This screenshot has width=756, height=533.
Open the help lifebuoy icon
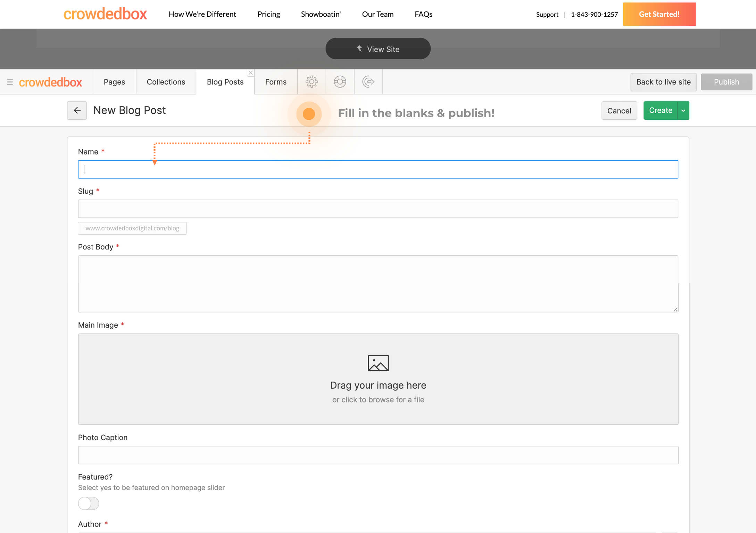pos(340,82)
